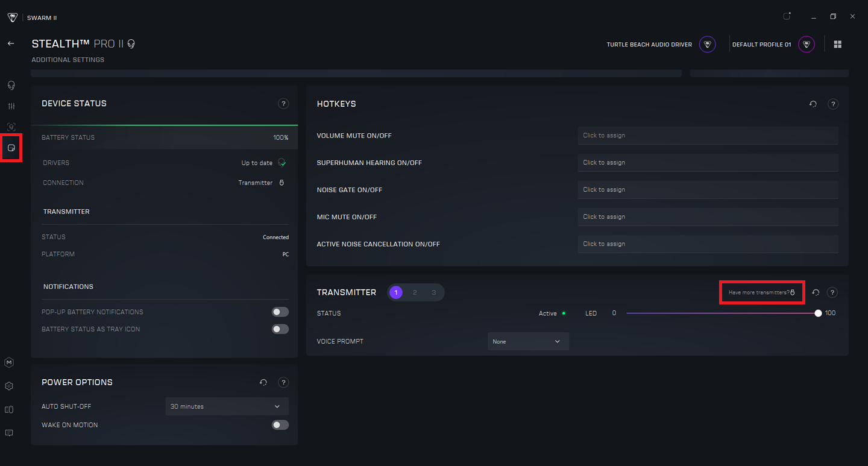Click the Turtle Beach logo in title bar
The width and height of the screenshot is (868, 466).
12,17
